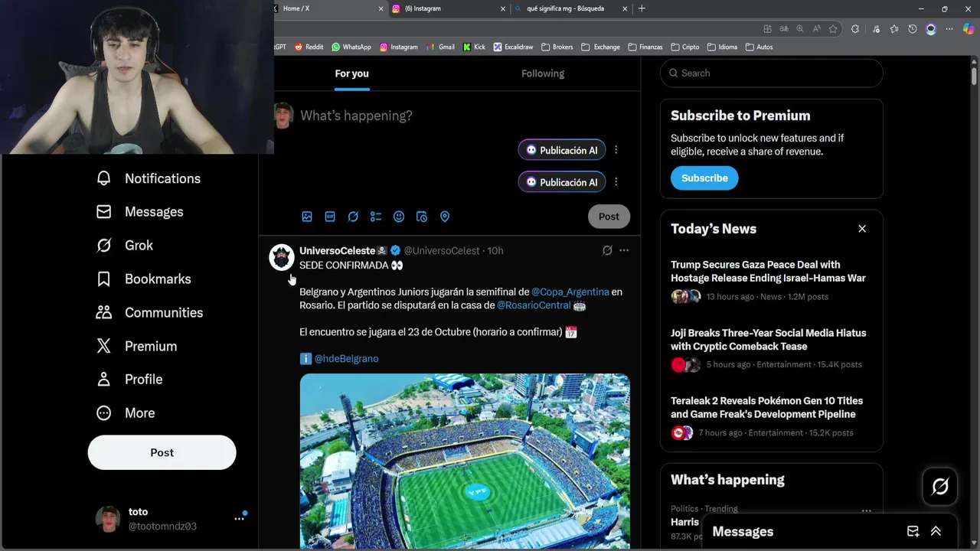Open More menu in sidebar

coord(126,413)
